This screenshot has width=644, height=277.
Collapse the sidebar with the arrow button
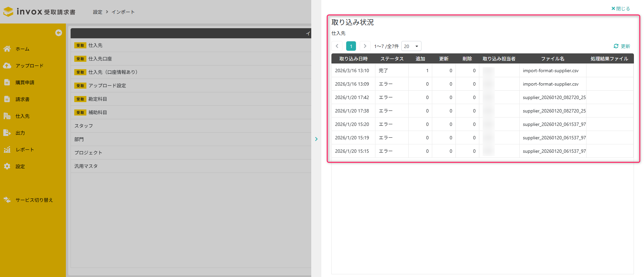[x=58, y=33]
